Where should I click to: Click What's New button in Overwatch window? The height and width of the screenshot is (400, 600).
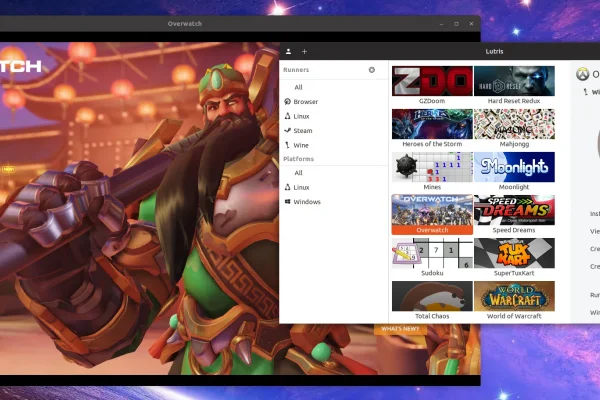[400, 329]
